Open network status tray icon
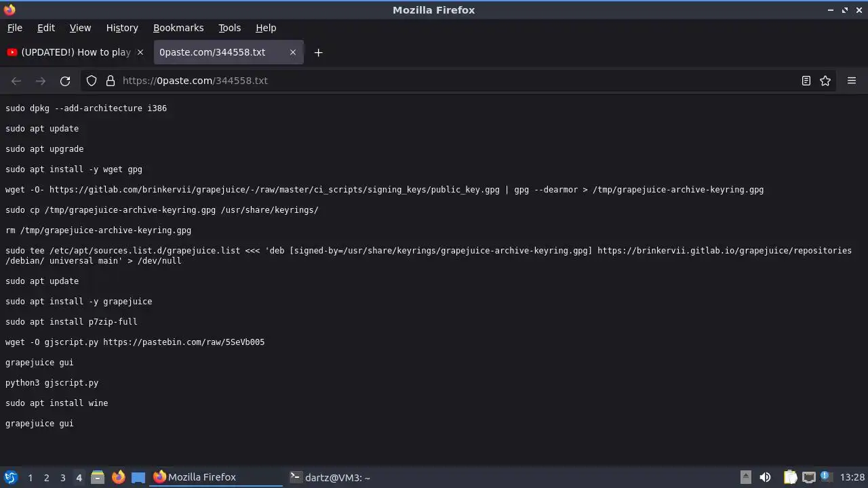 click(x=808, y=477)
